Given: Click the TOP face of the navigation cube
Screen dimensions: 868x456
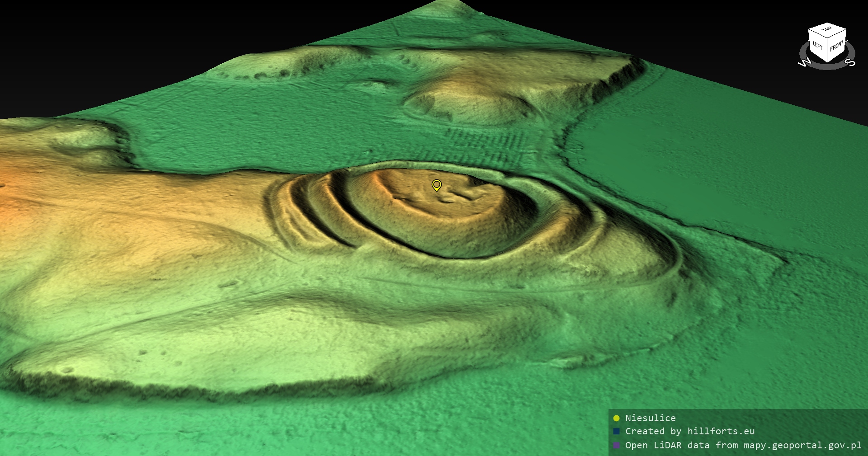Looking at the screenshot, I should point(827,29).
